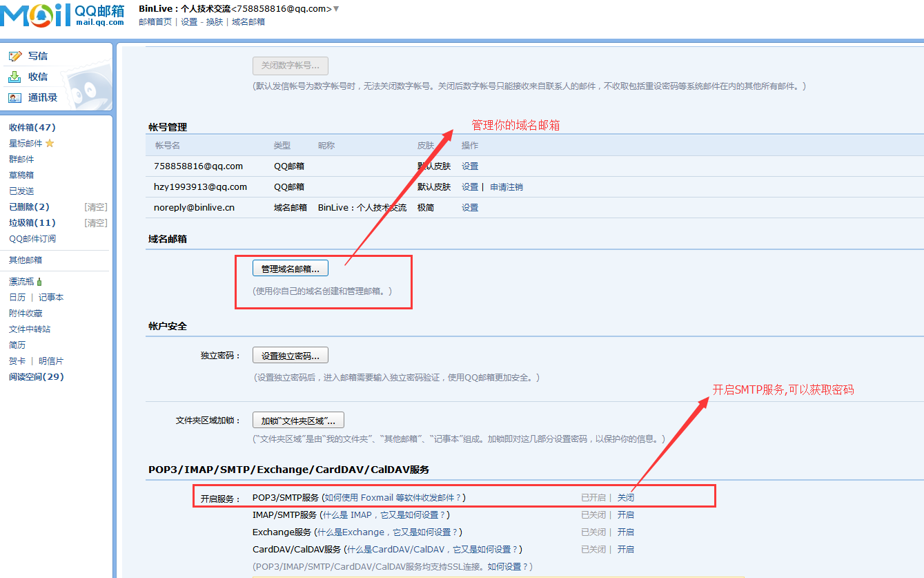Open the 设置 link in header

189,22
